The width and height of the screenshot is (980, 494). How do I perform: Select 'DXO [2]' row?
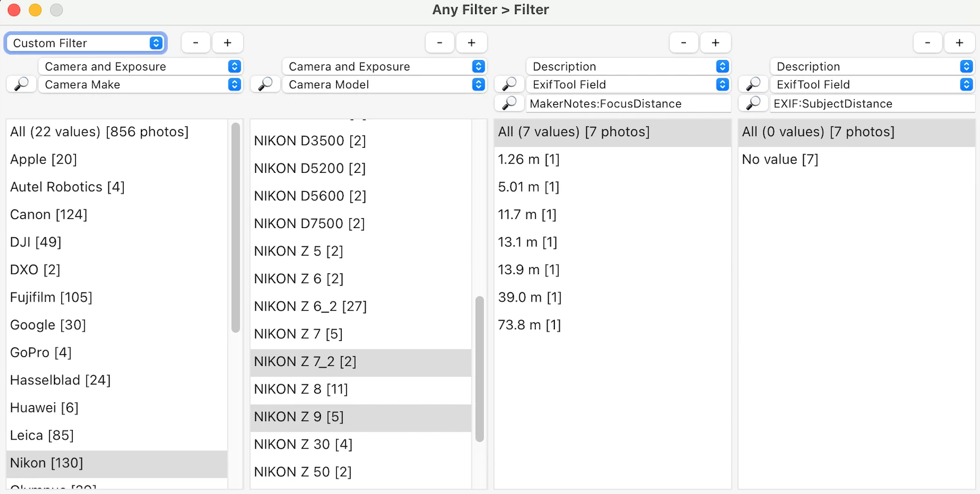[117, 270]
